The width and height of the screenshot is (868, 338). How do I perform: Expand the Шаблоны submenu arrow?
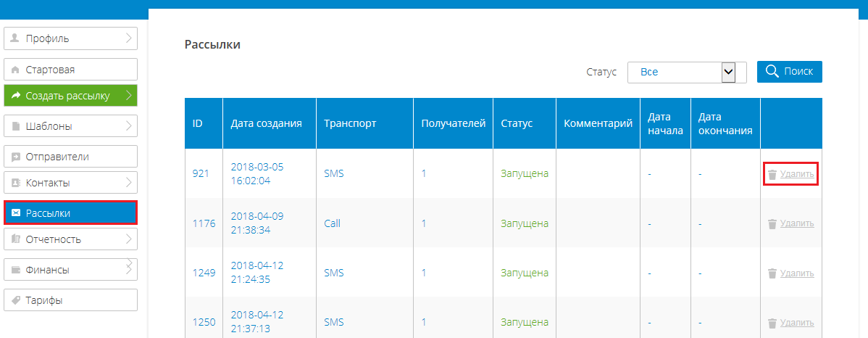point(128,125)
